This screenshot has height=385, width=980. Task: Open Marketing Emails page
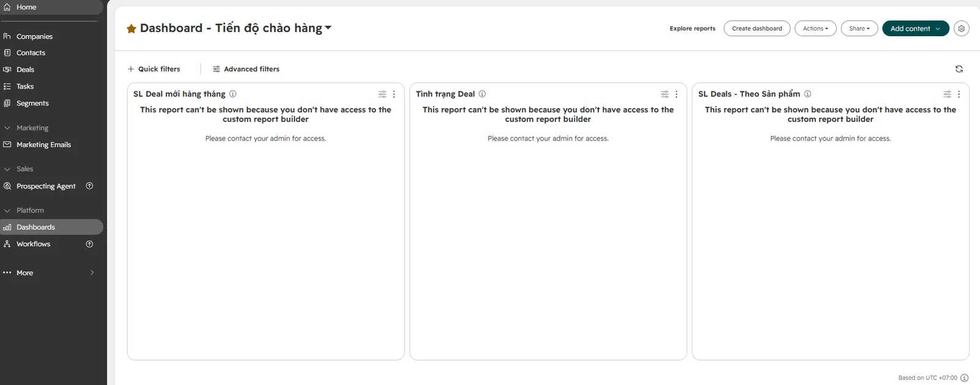click(x=43, y=145)
